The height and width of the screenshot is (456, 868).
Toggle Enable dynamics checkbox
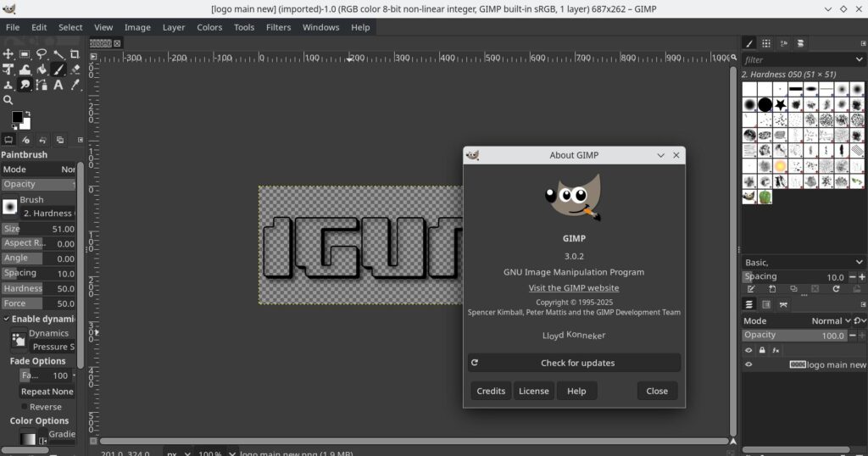(x=7, y=319)
